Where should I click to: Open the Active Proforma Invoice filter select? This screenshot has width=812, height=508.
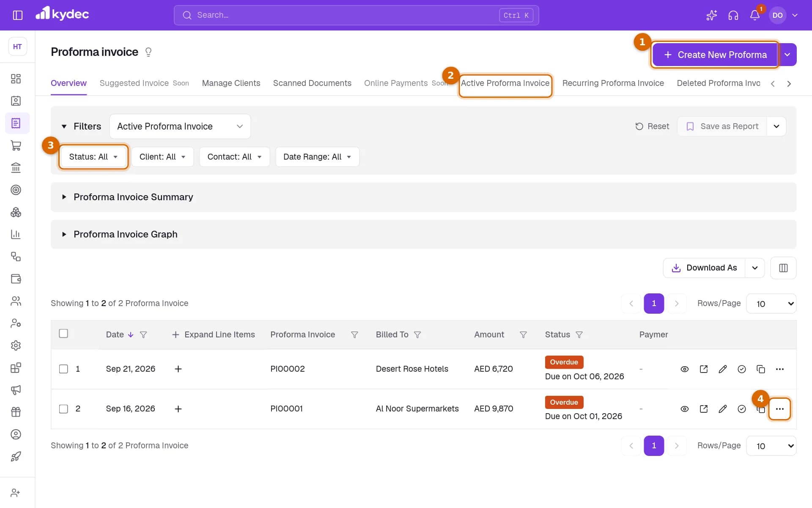coord(180,127)
